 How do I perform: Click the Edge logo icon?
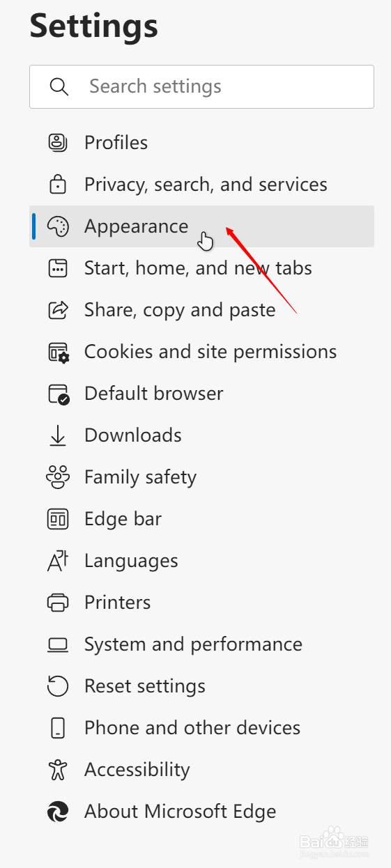click(58, 812)
